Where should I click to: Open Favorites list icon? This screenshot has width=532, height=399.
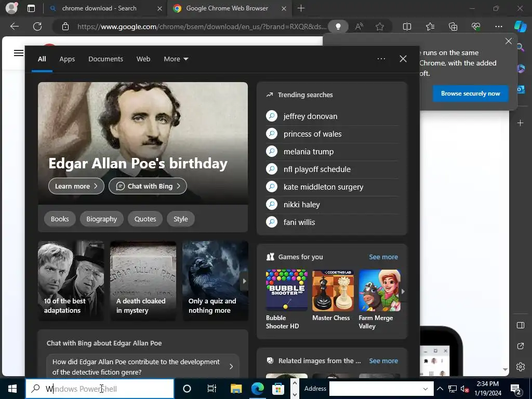coord(430,26)
